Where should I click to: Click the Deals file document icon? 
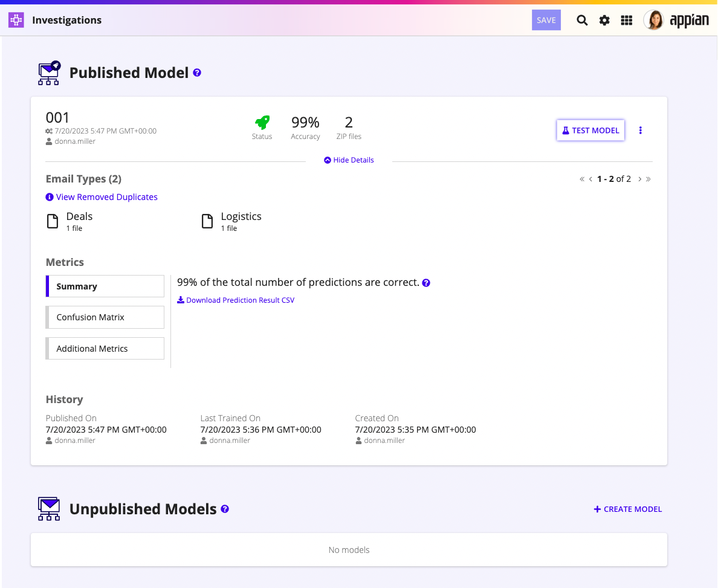53,221
